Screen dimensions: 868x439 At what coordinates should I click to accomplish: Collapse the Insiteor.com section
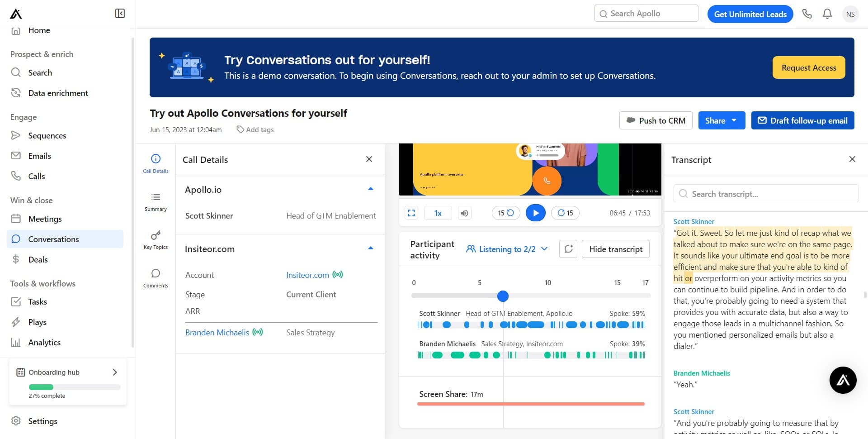[x=371, y=248]
